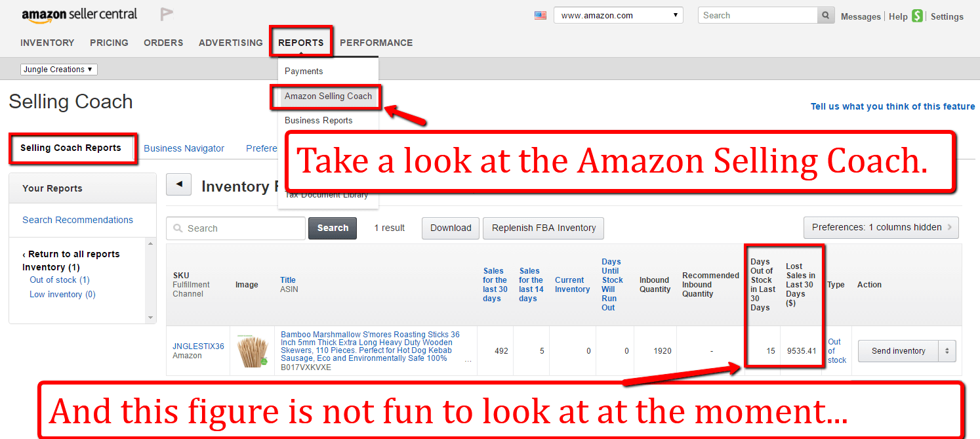The height and width of the screenshot is (439, 980).
Task: Select Out of stock (1) filter
Action: (x=60, y=280)
